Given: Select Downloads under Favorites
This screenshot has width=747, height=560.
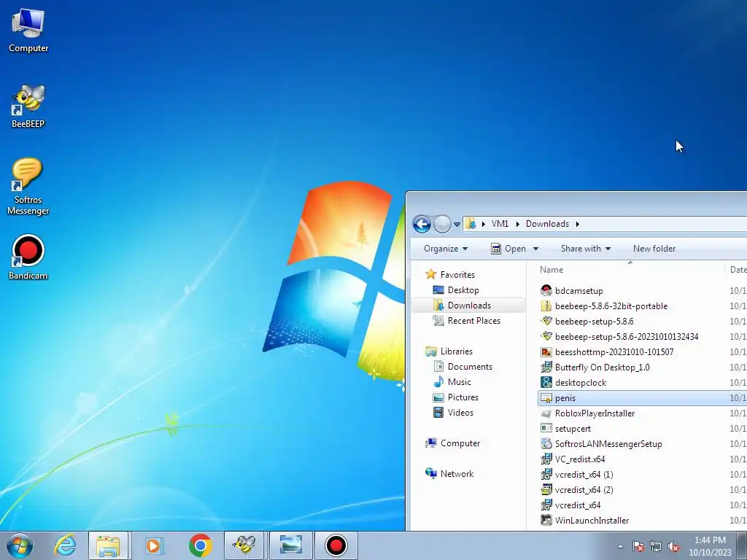Looking at the screenshot, I should 469,306.
